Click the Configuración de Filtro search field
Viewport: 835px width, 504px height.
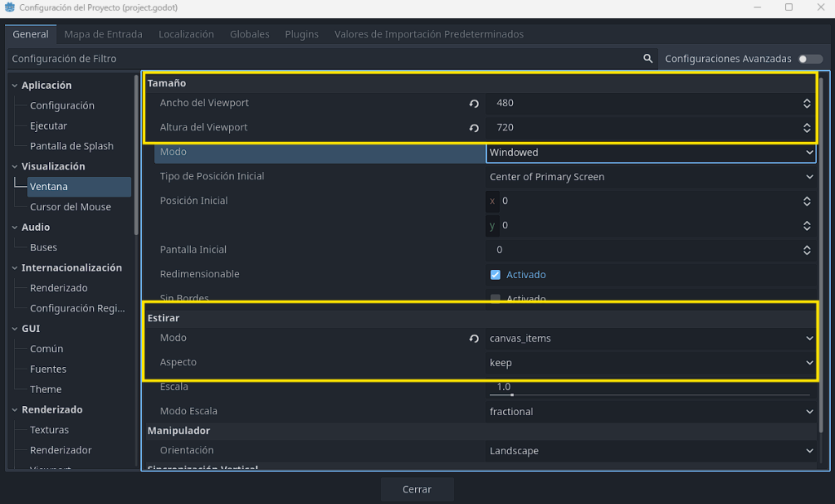tap(326, 59)
